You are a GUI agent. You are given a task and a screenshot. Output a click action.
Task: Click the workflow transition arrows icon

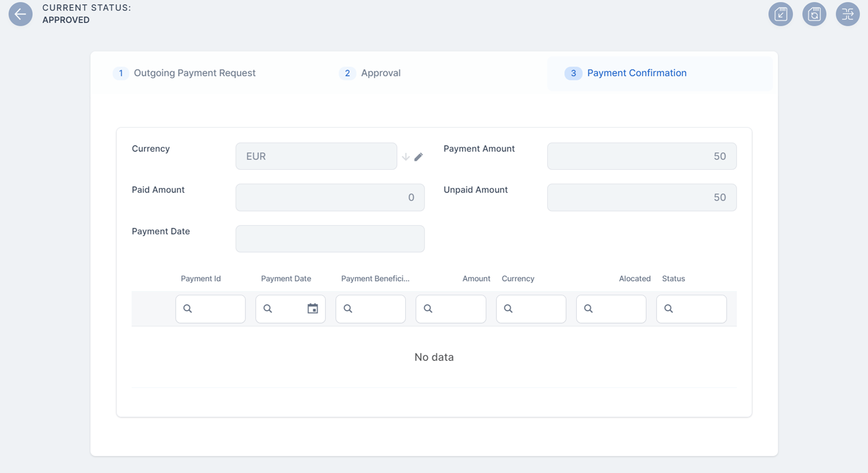click(847, 14)
